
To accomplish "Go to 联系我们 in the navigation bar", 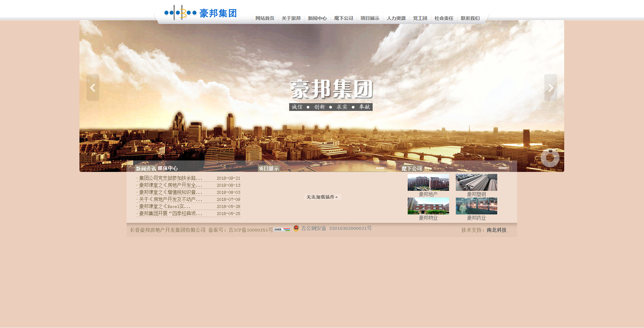I will click(x=470, y=18).
